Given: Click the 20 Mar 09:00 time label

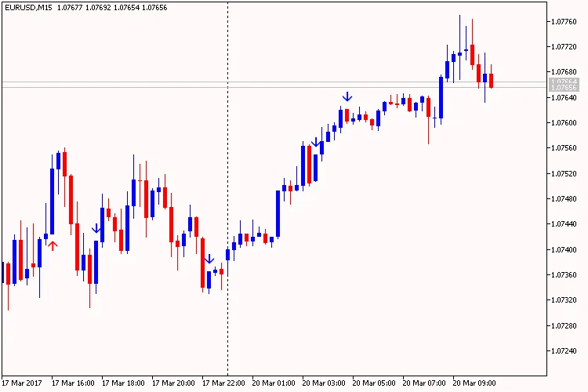Looking at the screenshot, I should click(474, 383).
